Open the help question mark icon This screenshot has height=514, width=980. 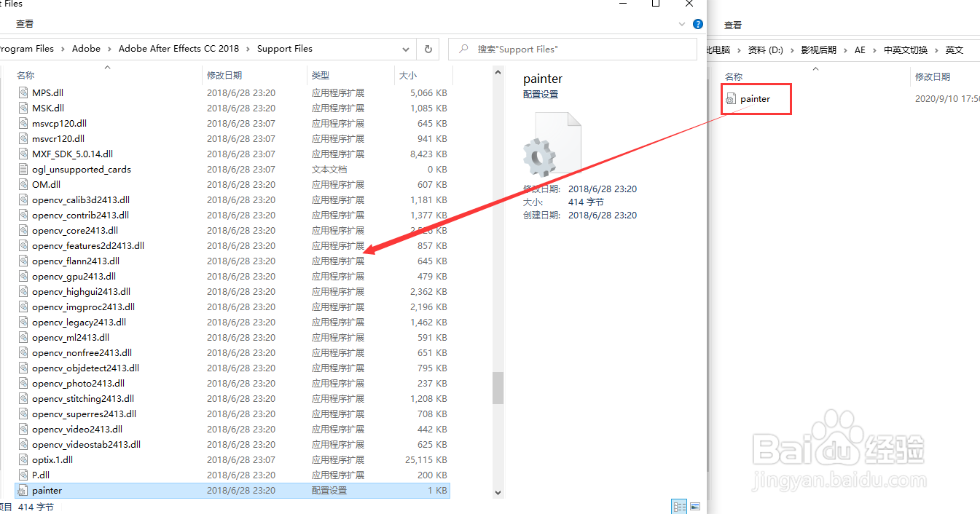pyautogui.click(x=697, y=24)
